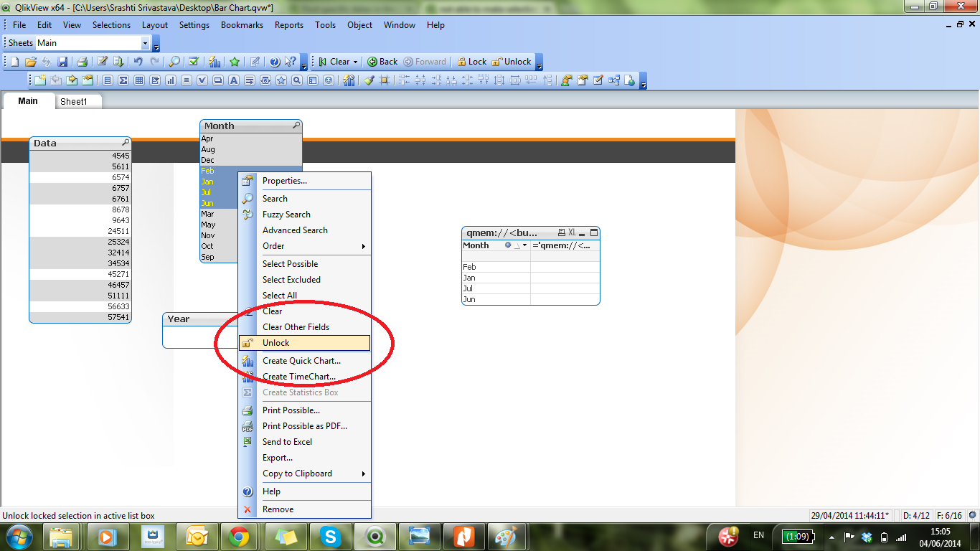Open Google Chrome from the taskbar
Viewport: 980px width, 551px height.
click(x=239, y=537)
